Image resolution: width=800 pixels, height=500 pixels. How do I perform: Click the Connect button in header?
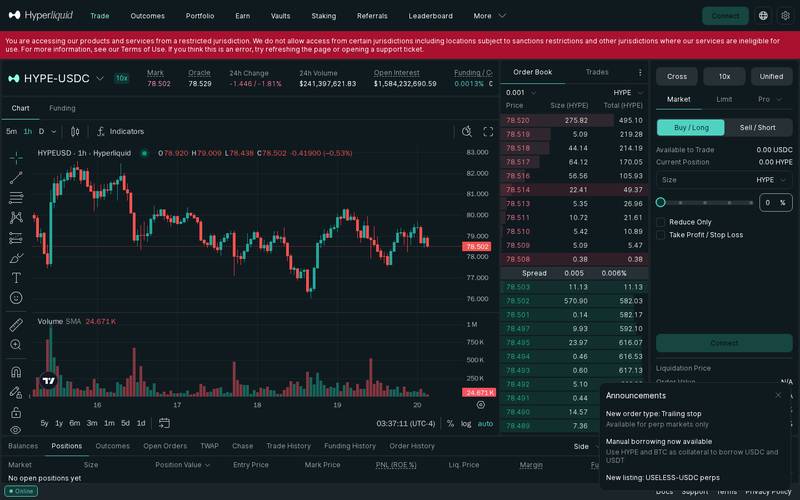pos(725,16)
